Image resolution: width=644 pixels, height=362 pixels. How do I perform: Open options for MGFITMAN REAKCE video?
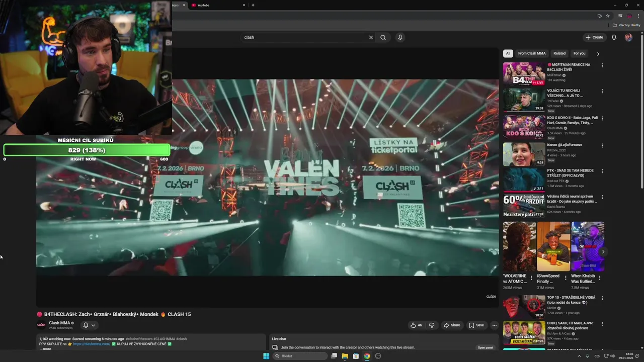tap(602, 65)
